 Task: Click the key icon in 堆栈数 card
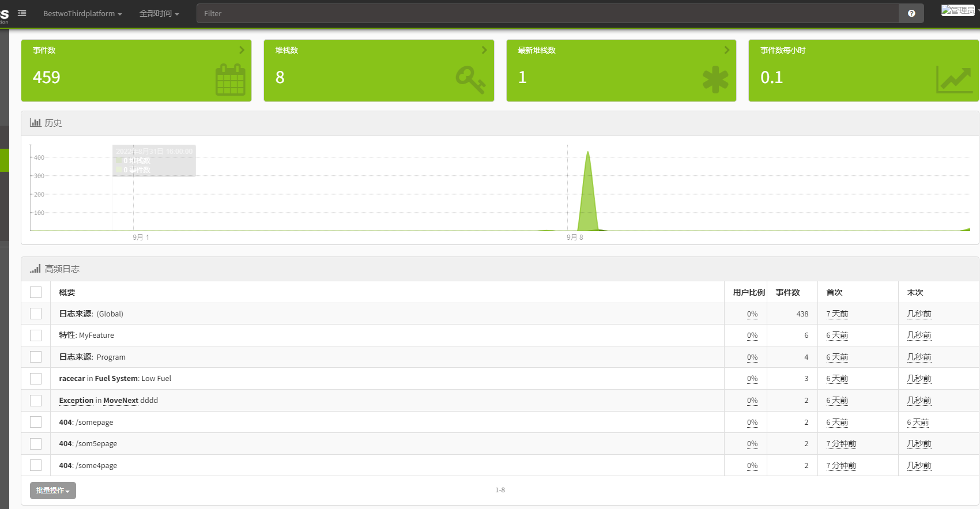click(x=471, y=80)
